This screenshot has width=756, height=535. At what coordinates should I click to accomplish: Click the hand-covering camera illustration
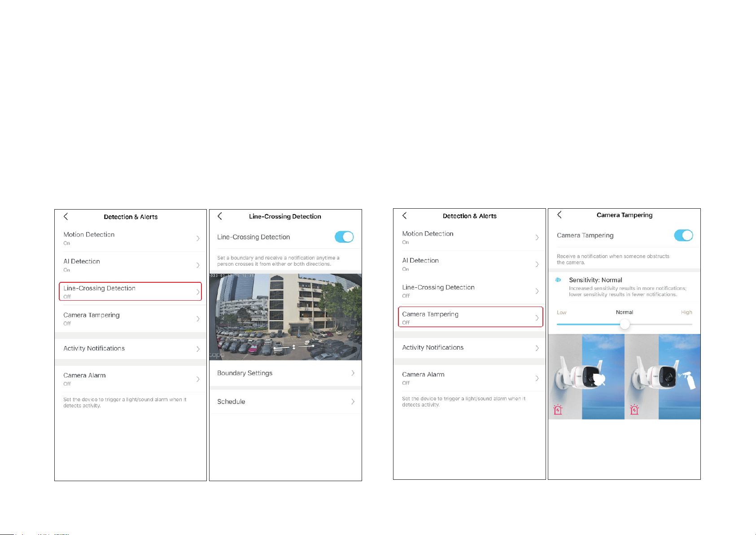[x=586, y=377]
